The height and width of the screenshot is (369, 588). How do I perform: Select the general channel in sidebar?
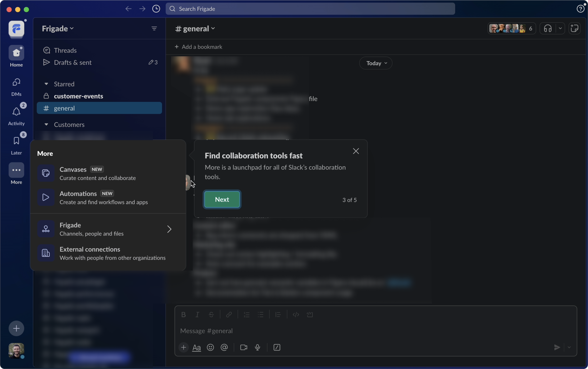pyautogui.click(x=99, y=108)
